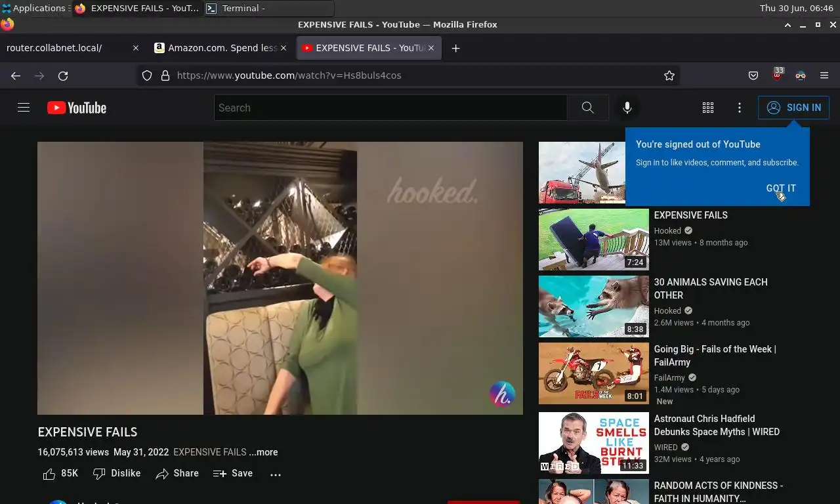
Task: Visit the WIRED channel name
Action: coord(666,447)
